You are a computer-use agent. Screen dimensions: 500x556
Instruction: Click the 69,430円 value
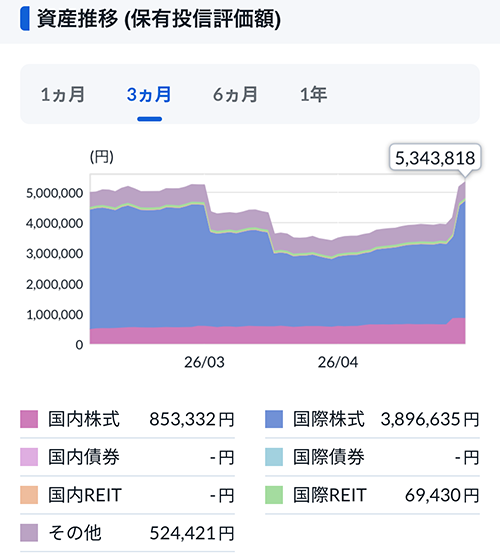[442, 495]
